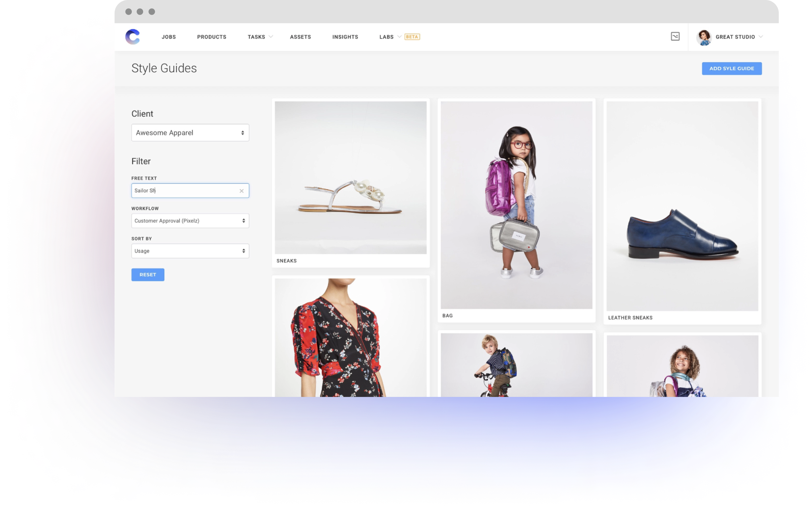The image size is (812, 512).
Task: Reset the current filters
Action: click(148, 274)
